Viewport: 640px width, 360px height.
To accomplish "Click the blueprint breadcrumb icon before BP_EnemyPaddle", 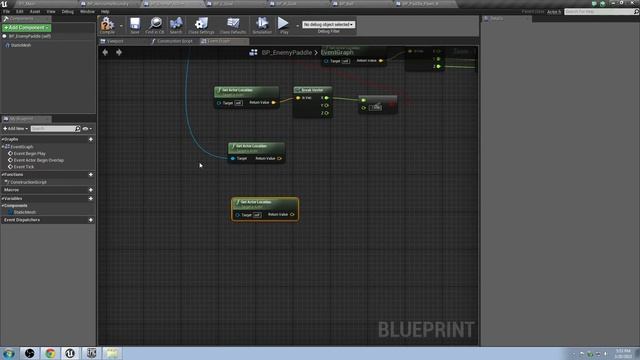I will point(253,52).
